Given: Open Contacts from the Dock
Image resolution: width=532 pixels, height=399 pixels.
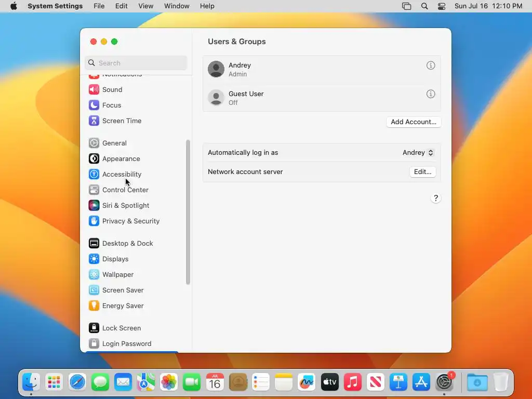Looking at the screenshot, I should 238,382.
